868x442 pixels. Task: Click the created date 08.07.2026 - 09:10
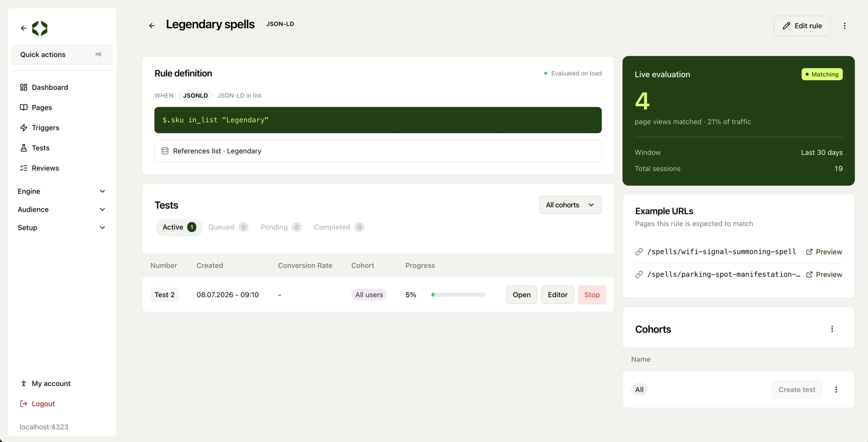tap(227, 295)
